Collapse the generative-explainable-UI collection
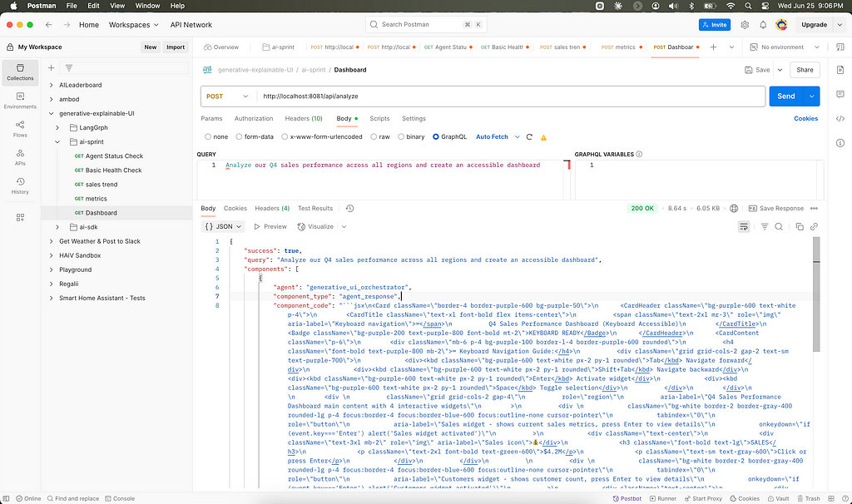The image size is (852, 504). (51, 113)
